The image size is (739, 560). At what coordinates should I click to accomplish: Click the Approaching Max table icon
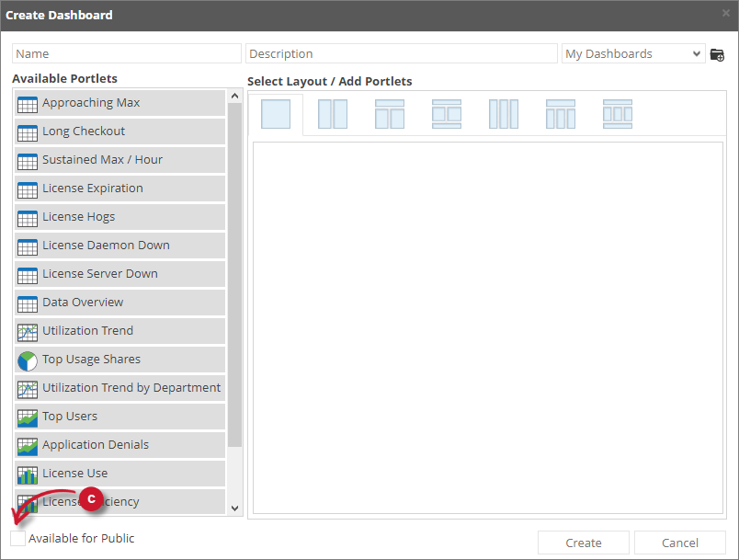28,103
